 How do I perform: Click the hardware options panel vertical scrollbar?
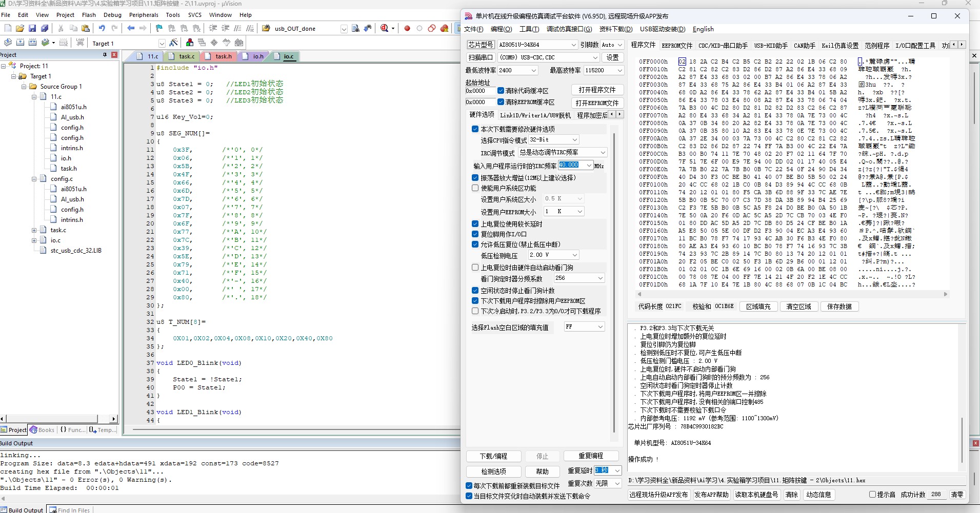[x=614, y=282]
